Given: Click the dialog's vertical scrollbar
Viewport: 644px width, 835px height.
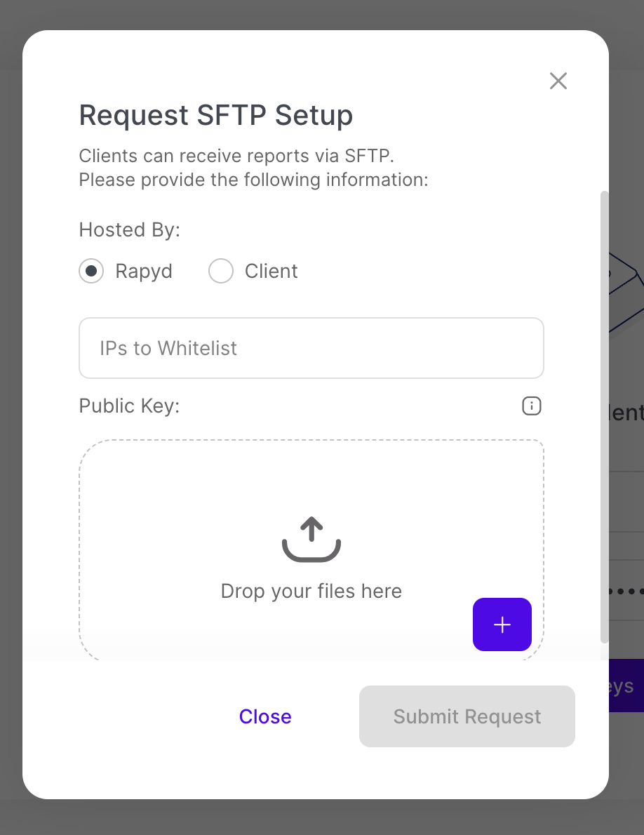Looking at the screenshot, I should (x=604, y=416).
